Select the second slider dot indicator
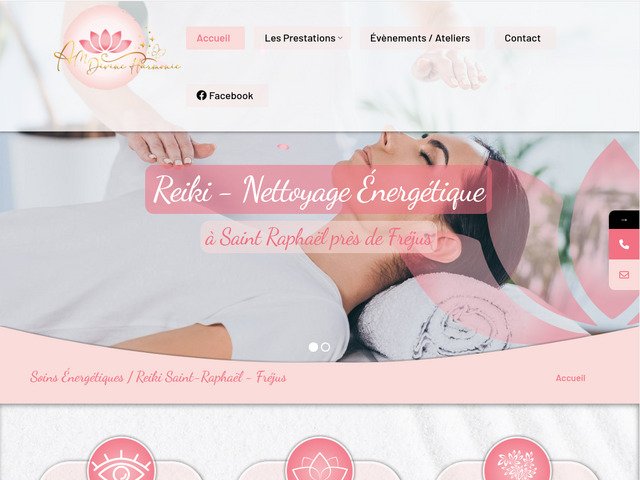This screenshot has height=480, width=640. point(325,347)
